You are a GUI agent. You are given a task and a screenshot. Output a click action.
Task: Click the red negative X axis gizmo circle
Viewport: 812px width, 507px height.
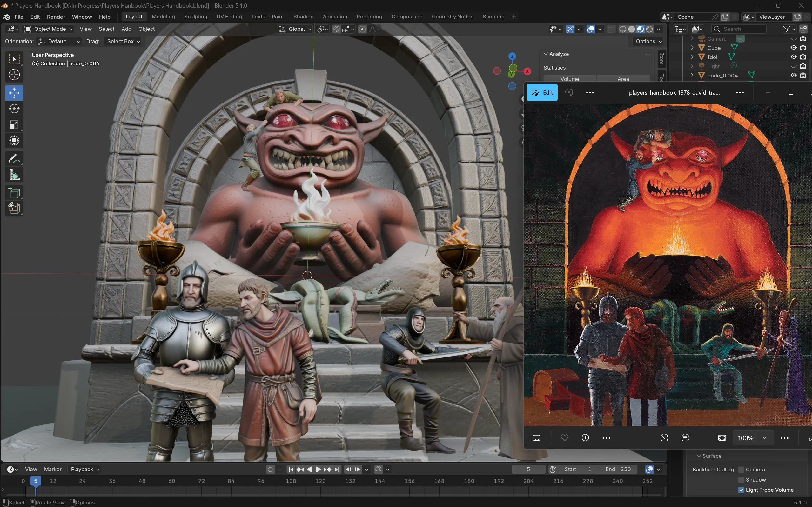click(497, 71)
